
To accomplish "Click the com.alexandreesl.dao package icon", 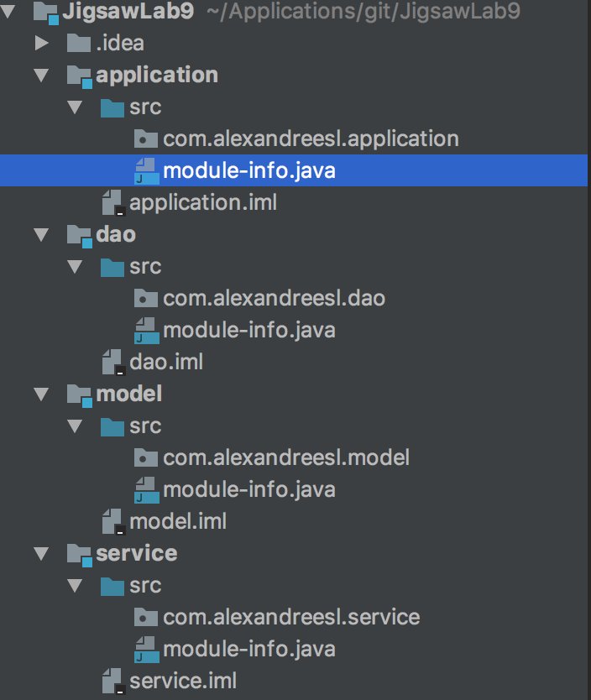I will (146, 299).
